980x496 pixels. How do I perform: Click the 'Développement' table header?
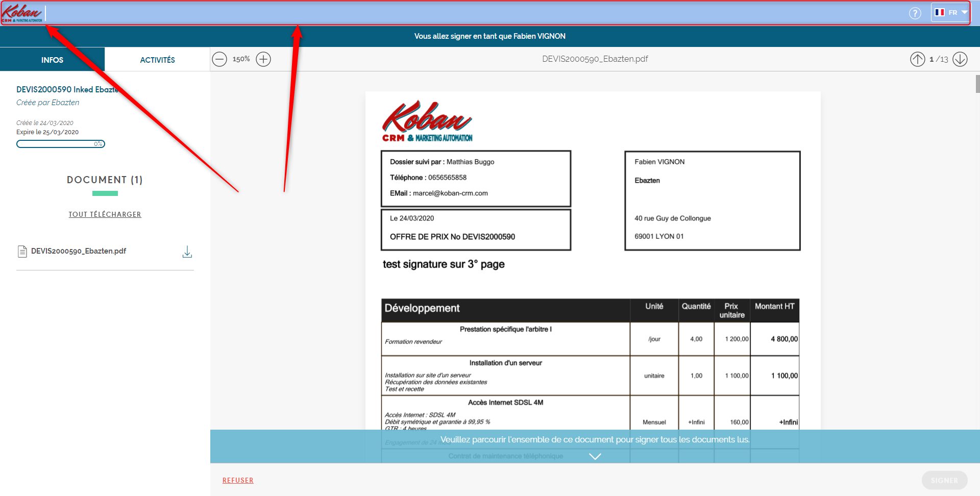422,308
